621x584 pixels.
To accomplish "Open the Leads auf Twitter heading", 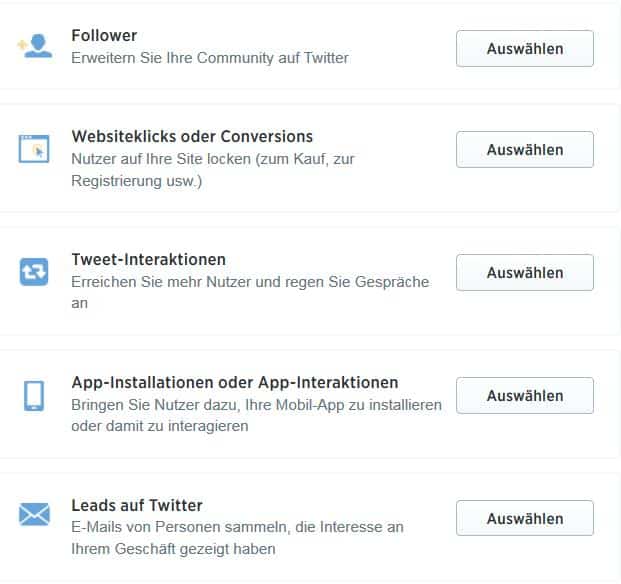I will coord(137,505).
